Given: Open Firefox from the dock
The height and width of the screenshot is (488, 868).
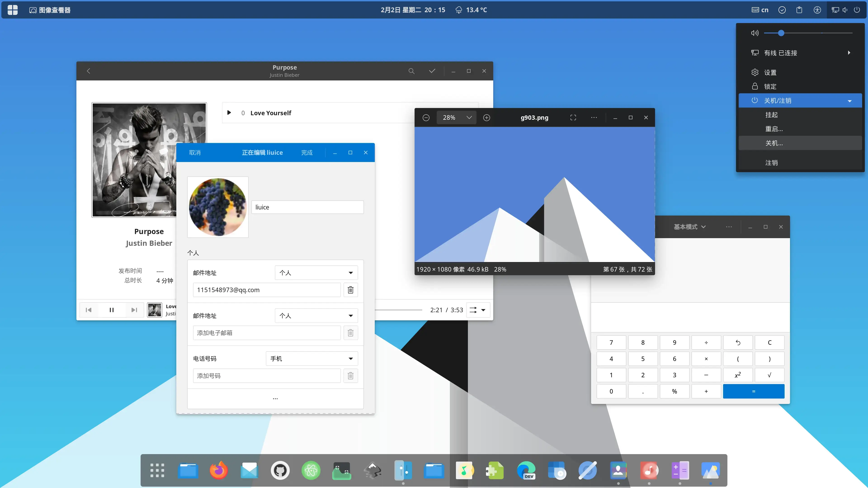Looking at the screenshot, I should (x=219, y=470).
